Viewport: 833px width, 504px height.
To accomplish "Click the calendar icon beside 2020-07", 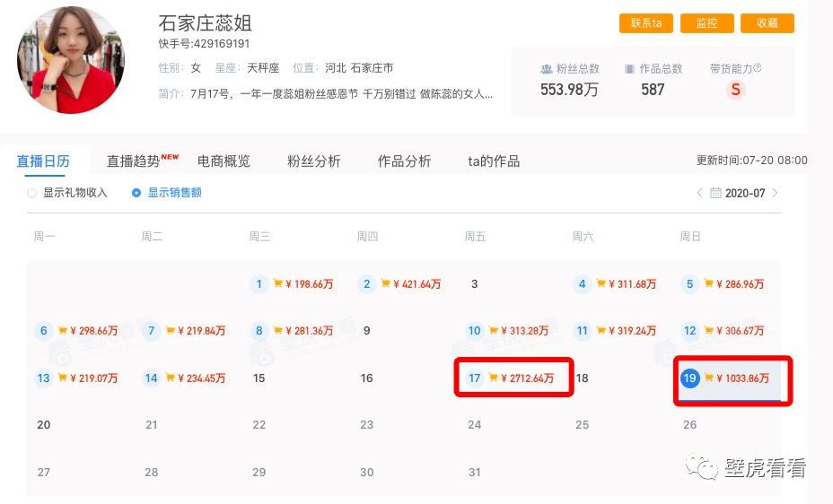I will (715, 193).
